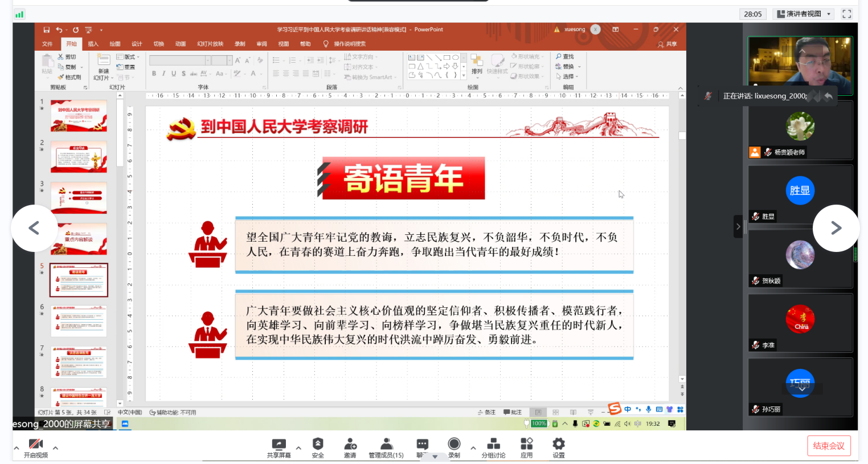Expand the arrow next to Share Screen
Image resolution: width=868 pixels, height=464 pixels.
pyautogui.click(x=298, y=448)
